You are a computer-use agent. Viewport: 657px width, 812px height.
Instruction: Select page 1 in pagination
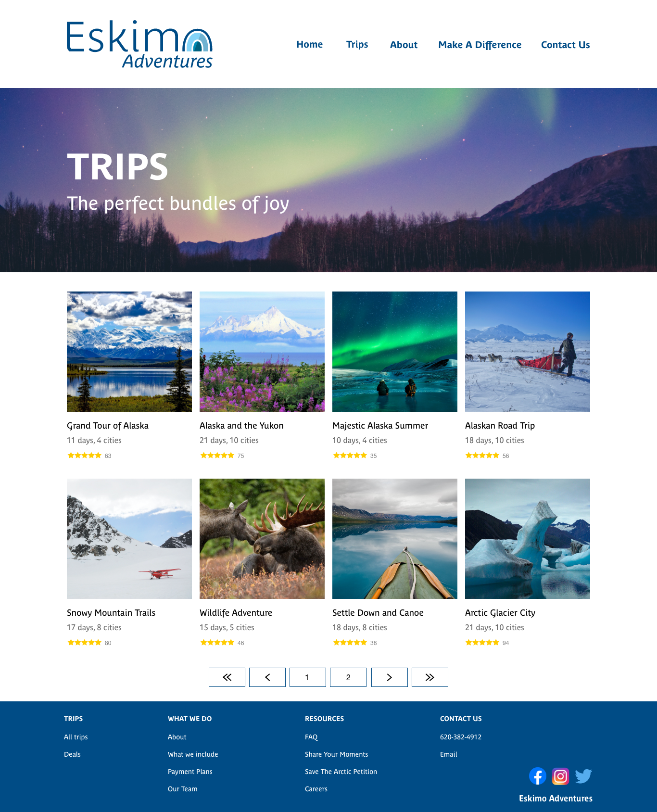click(x=308, y=677)
